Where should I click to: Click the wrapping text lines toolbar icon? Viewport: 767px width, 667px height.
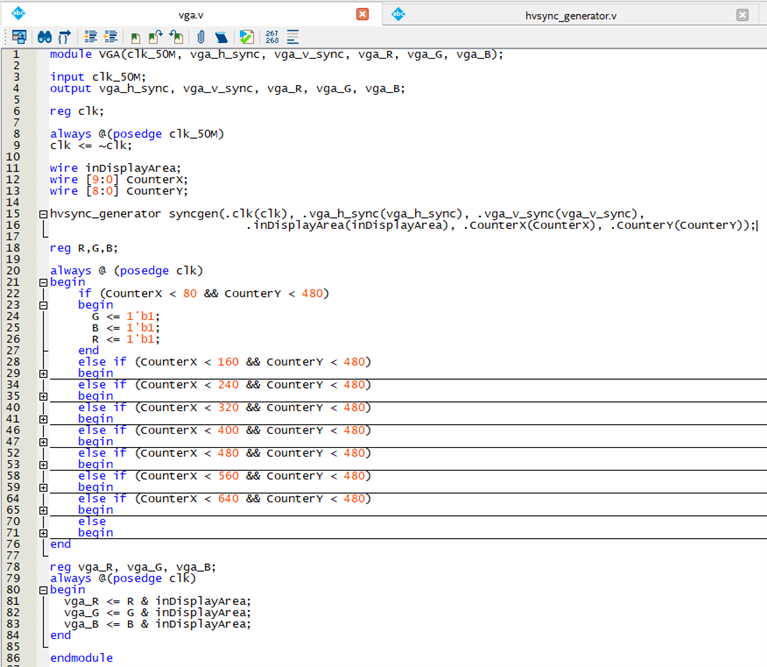point(293,36)
